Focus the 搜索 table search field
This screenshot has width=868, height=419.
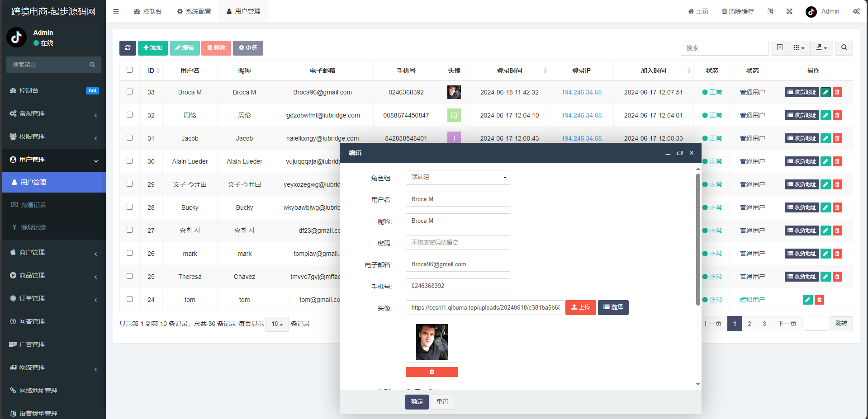pos(724,48)
